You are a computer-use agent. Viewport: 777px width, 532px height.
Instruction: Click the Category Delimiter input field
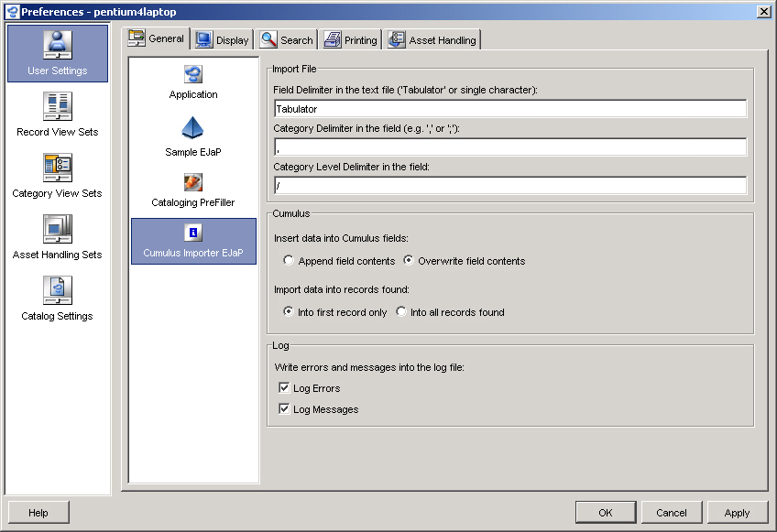[x=509, y=147]
